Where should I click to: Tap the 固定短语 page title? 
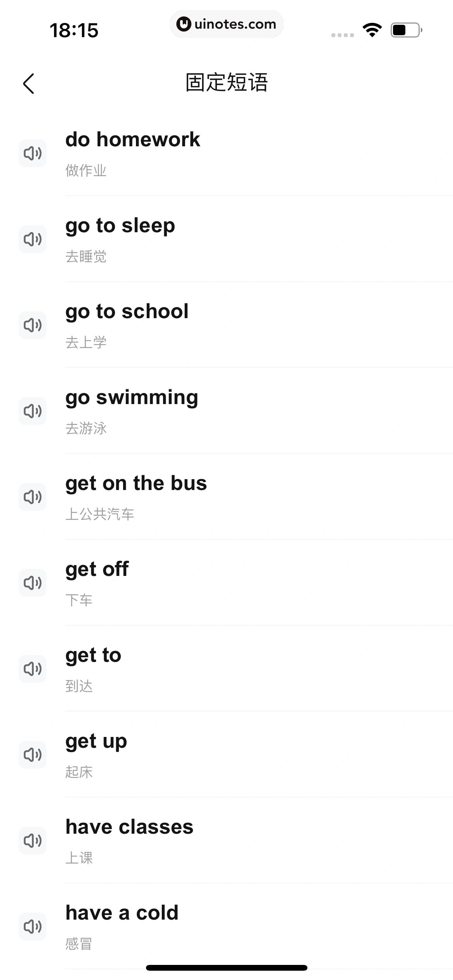click(226, 83)
